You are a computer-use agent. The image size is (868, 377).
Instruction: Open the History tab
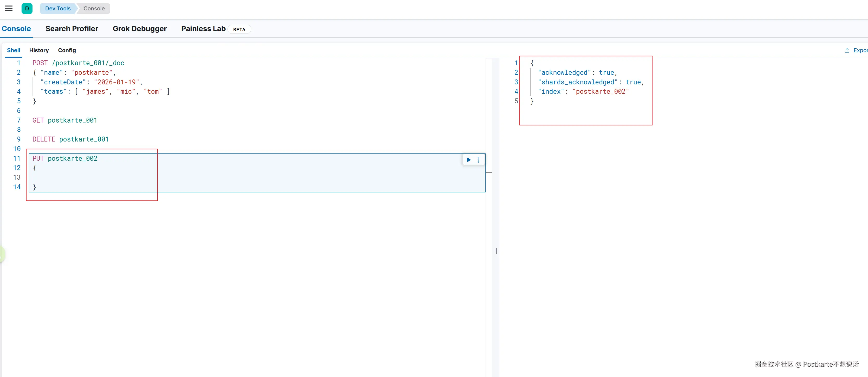[39, 50]
